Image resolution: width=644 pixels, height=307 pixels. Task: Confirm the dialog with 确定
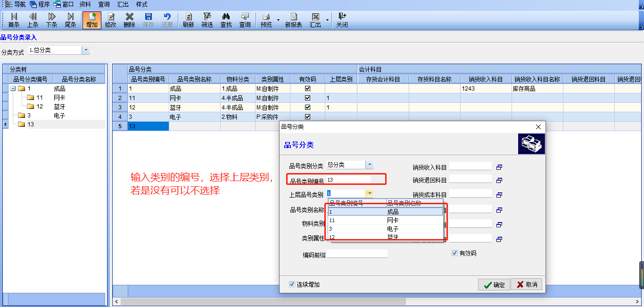494,284
